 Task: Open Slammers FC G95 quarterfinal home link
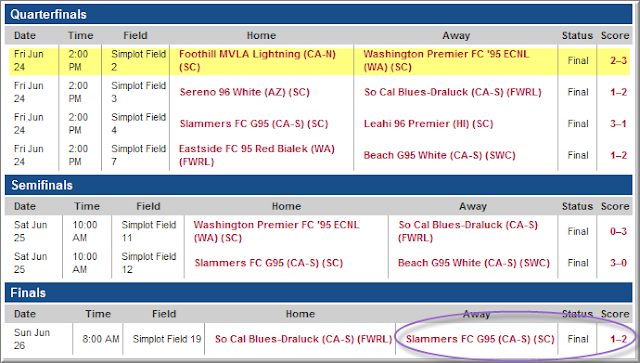254,124
